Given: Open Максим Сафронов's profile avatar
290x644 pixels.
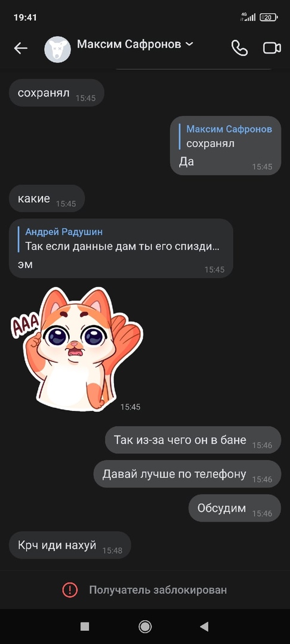Looking at the screenshot, I should (x=57, y=49).
